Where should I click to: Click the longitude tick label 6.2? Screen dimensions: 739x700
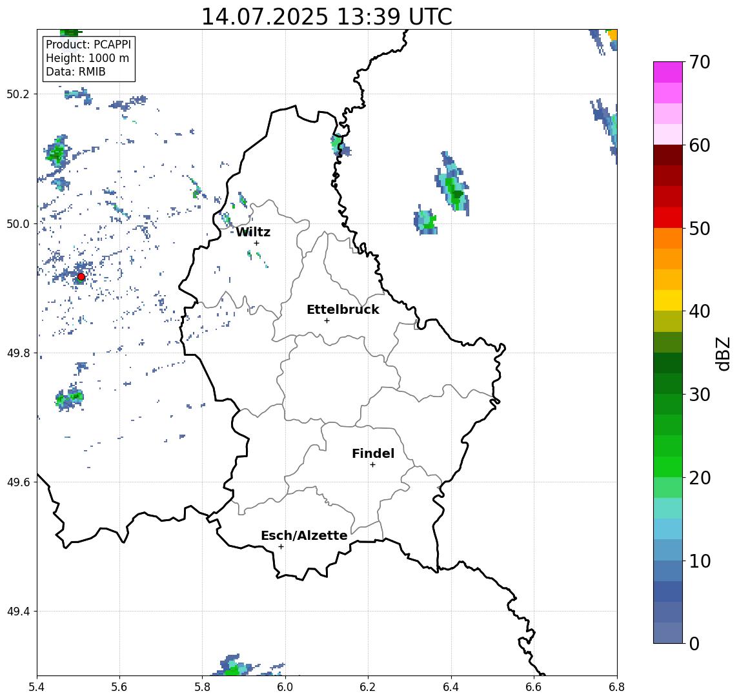(368, 687)
